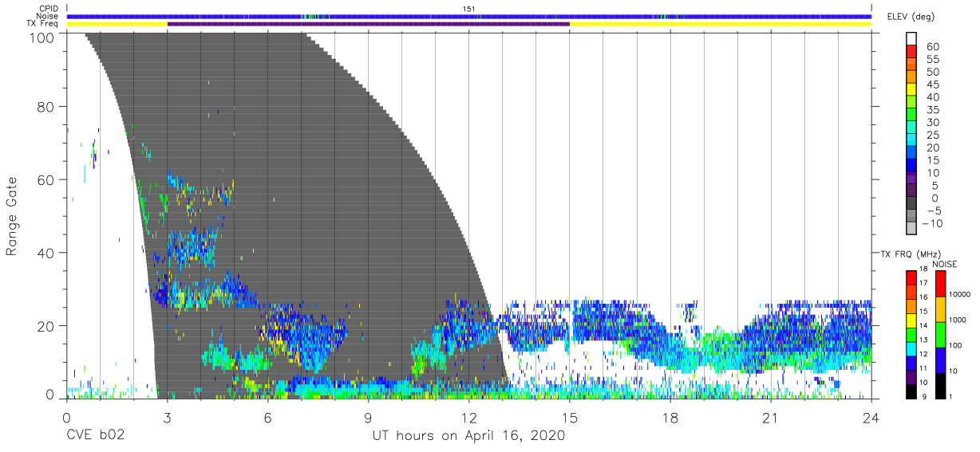Screen dimensions: 980x452
Task: Click the x-axis hour tick label '3'
Action: point(168,417)
